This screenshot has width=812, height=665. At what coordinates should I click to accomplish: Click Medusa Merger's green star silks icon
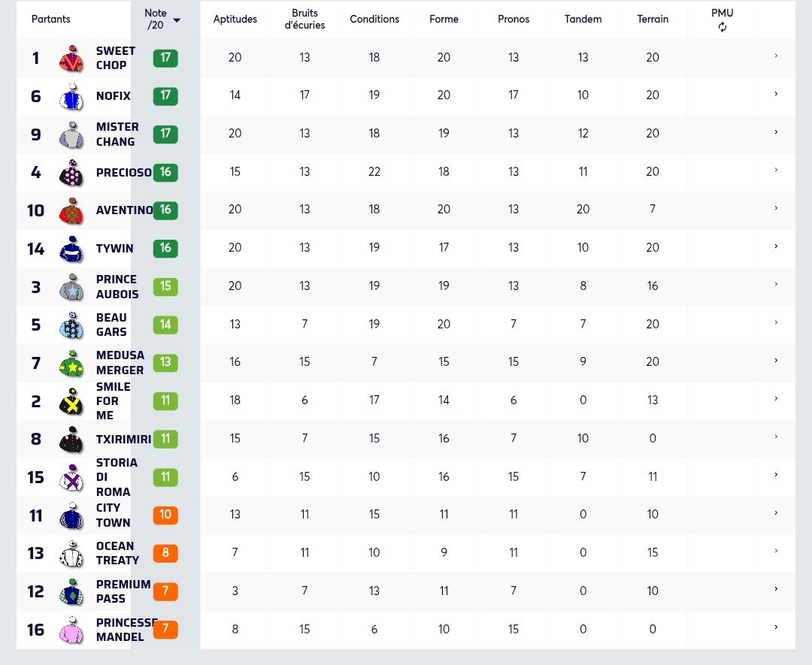[x=72, y=363]
